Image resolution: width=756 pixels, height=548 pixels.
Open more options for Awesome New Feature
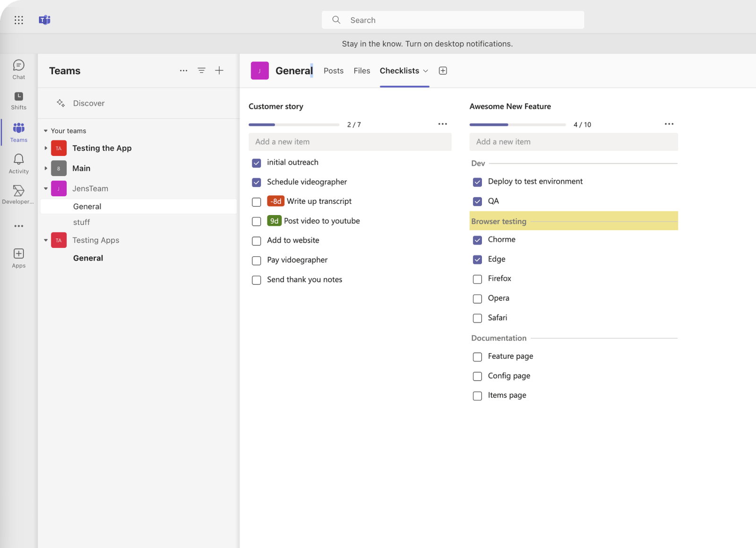(669, 124)
